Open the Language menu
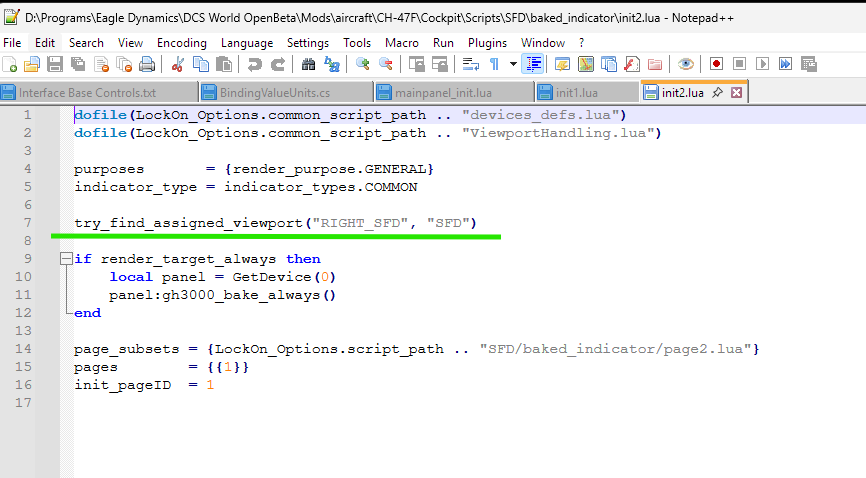The height and width of the screenshot is (478, 866). (x=247, y=43)
